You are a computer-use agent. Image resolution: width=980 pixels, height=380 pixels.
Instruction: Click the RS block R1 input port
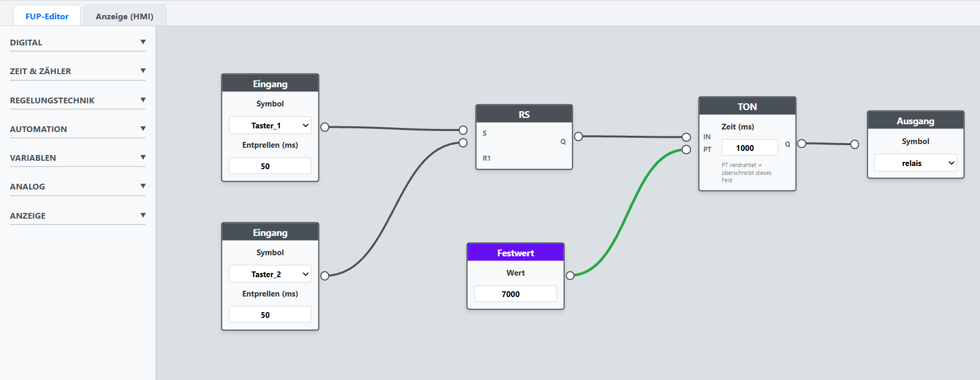[x=463, y=142]
